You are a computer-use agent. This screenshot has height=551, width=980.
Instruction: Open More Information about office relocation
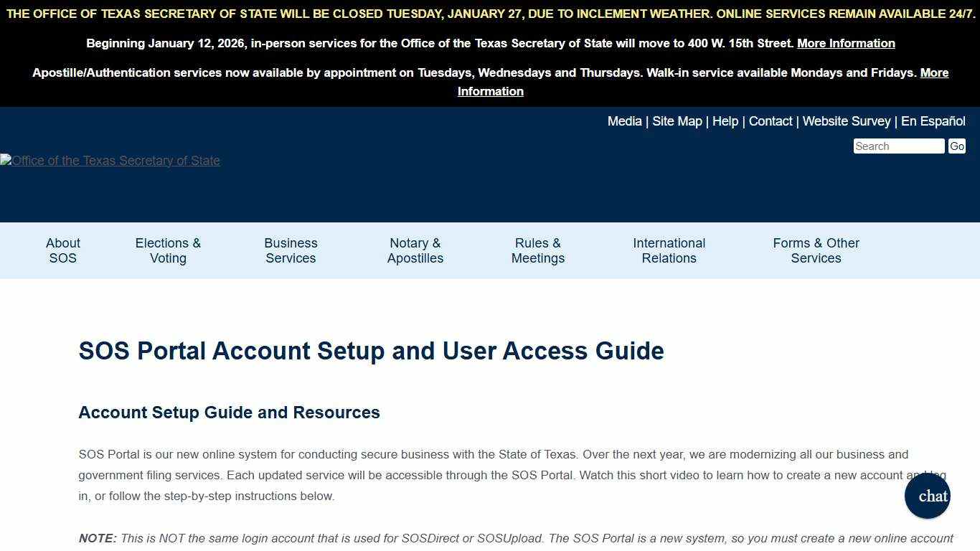[x=845, y=43]
